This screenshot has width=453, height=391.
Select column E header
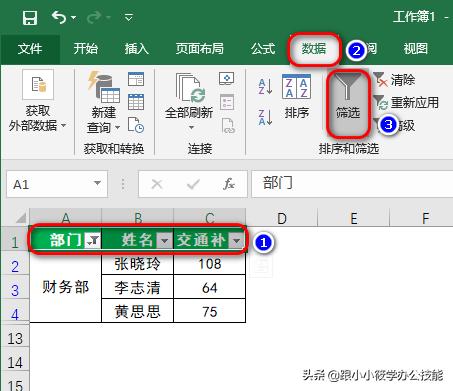point(354,218)
